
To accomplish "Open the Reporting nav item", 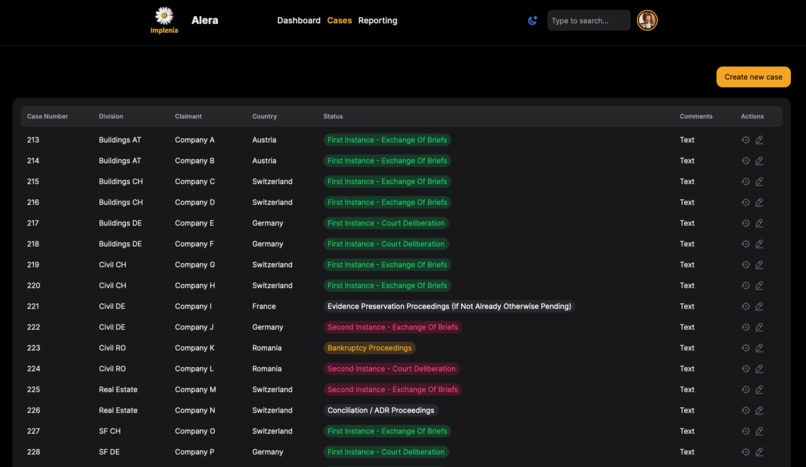I will coord(378,21).
